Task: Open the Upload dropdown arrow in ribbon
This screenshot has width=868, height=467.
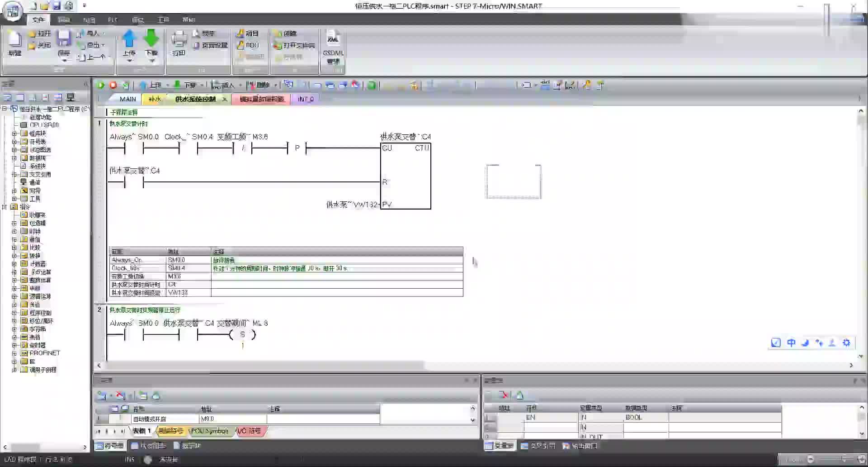Action: (x=129, y=61)
